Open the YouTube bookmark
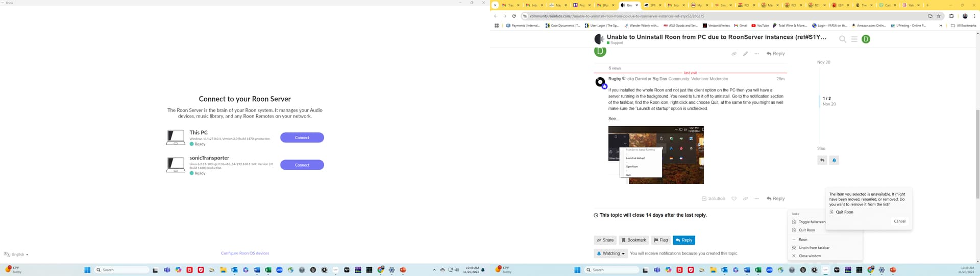Screen dimensions: 980x276 [x=760, y=25]
